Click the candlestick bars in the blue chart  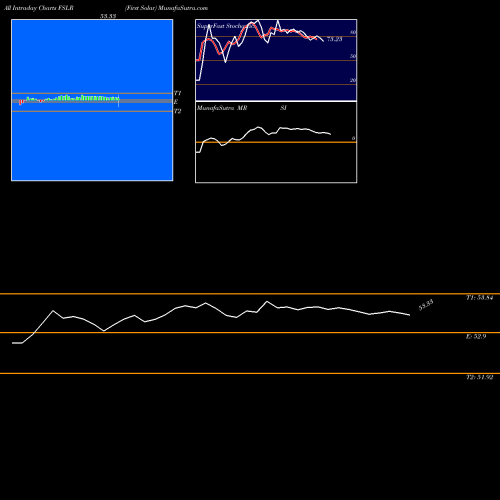(69, 99)
